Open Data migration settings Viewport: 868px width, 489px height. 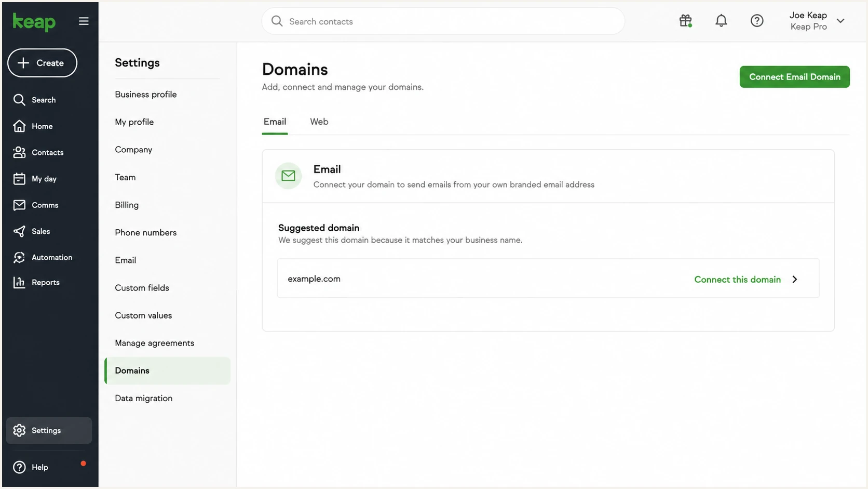(144, 398)
